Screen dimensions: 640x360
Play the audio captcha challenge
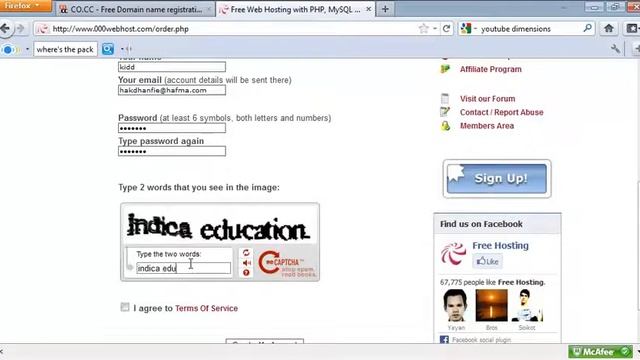pyautogui.click(x=246, y=263)
